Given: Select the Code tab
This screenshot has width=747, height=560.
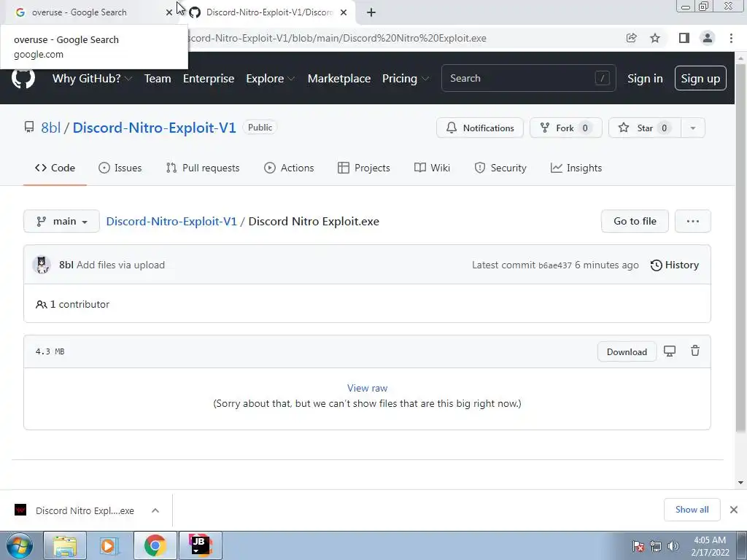Looking at the screenshot, I should click(55, 168).
